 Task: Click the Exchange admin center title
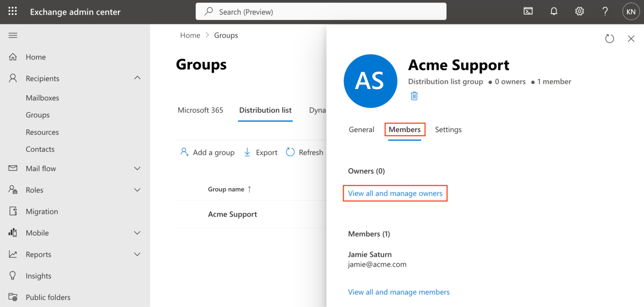coord(75,12)
